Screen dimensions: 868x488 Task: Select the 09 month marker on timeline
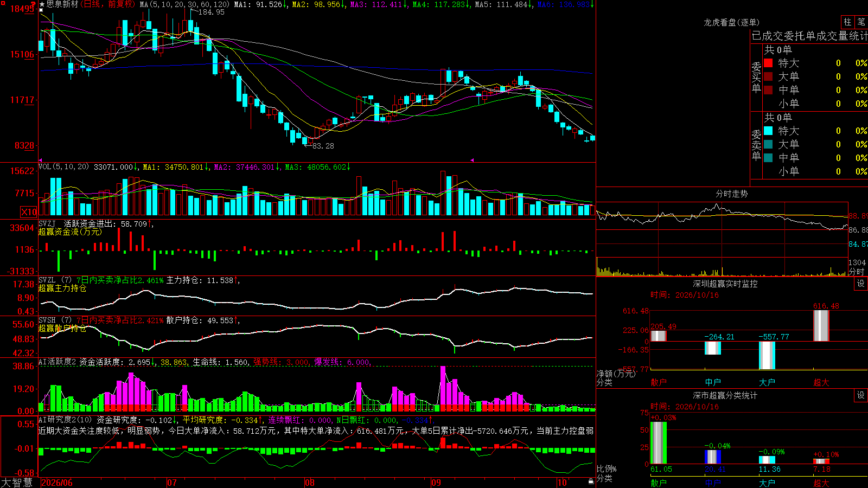pyautogui.click(x=436, y=483)
